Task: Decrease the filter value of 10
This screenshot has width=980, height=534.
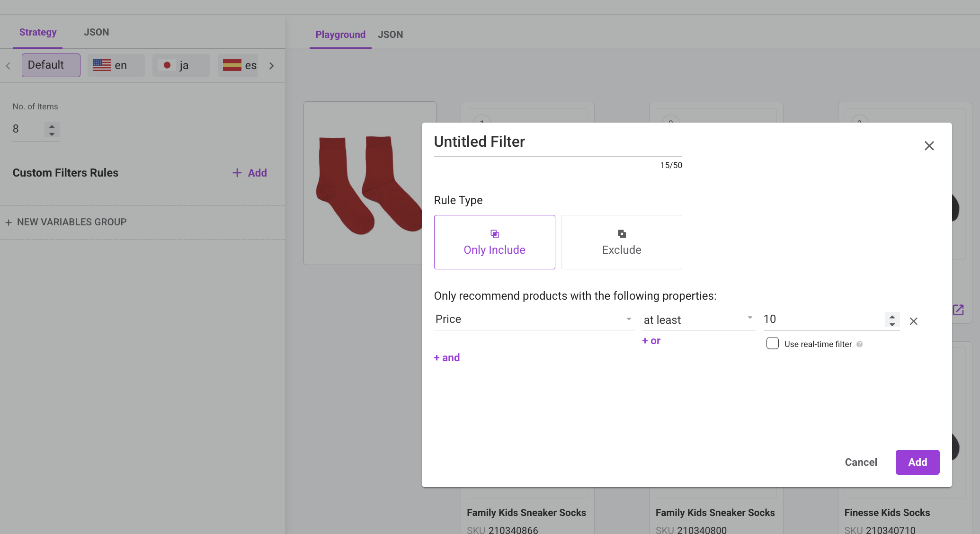Action: [x=892, y=324]
